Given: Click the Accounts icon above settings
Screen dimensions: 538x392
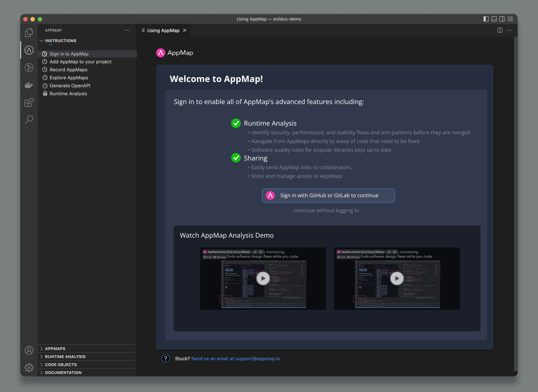Looking at the screenshot, I should point(29,350).
